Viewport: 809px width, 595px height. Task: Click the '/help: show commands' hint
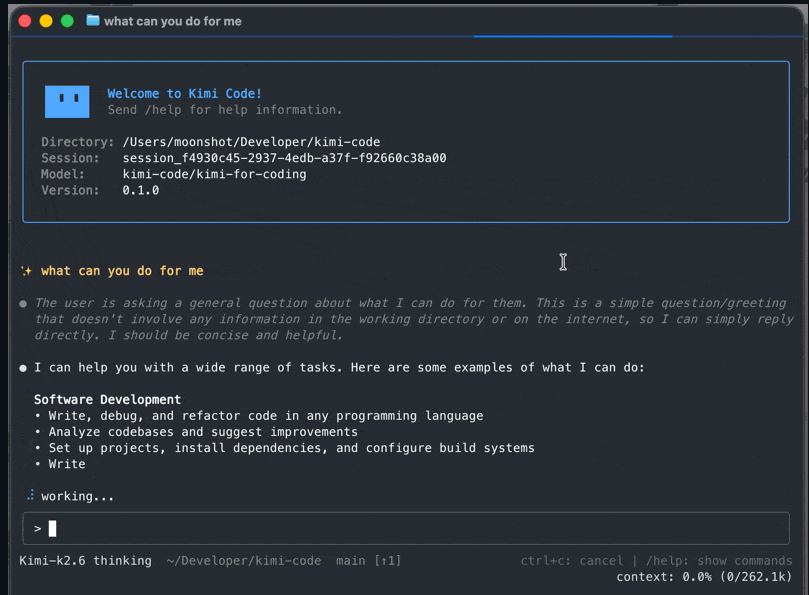point(719,561)
